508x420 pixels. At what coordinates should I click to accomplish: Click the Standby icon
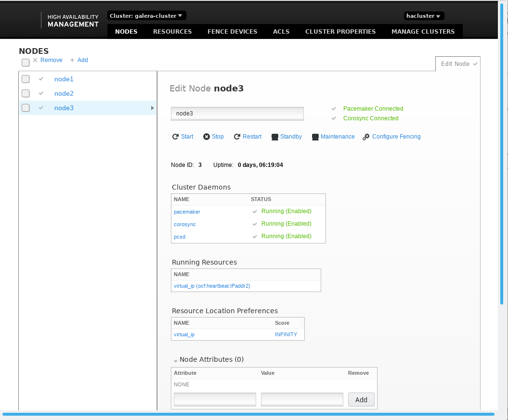275,137
